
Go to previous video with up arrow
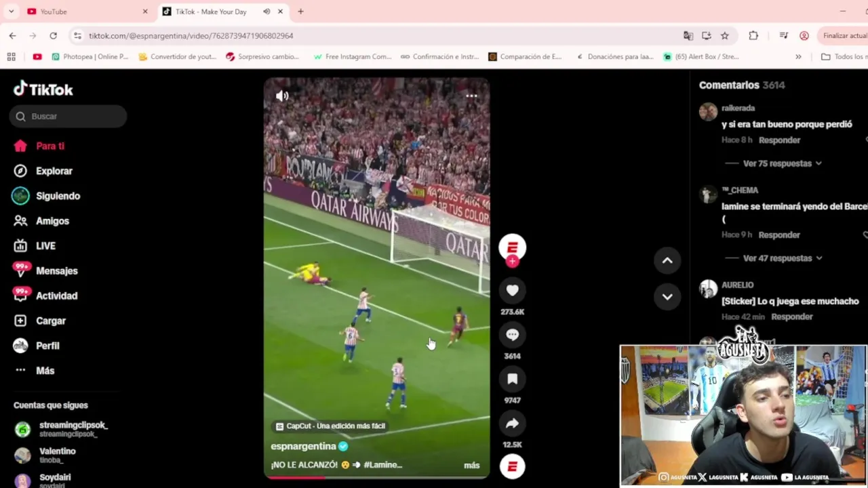667,260
